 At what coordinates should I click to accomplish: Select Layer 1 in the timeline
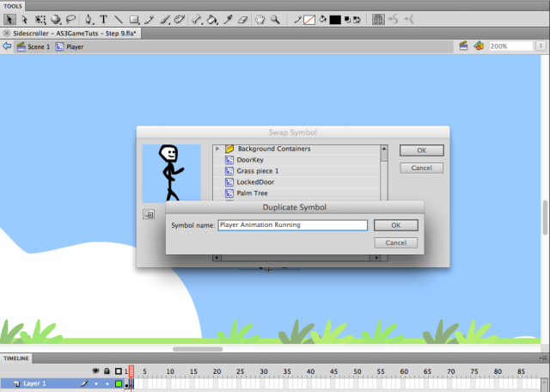point(34,383)
